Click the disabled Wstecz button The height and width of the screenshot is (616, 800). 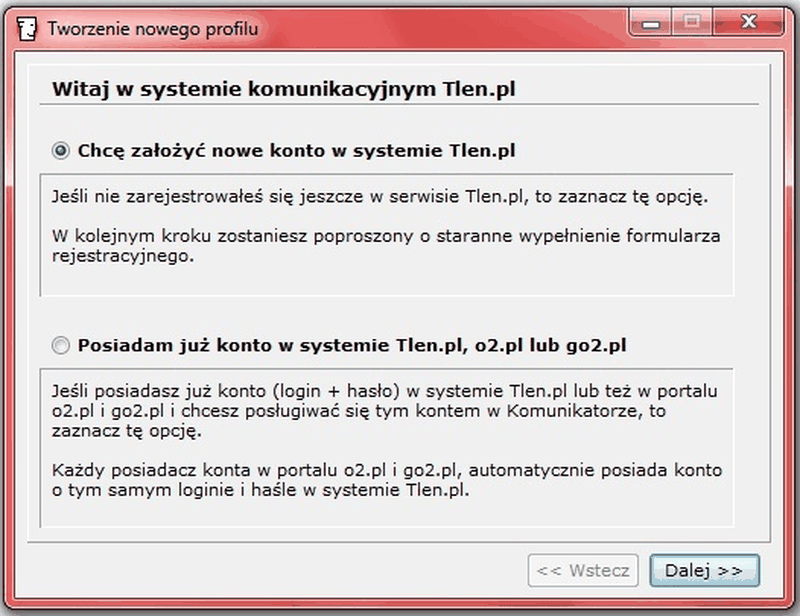click(x=583, y=570)
